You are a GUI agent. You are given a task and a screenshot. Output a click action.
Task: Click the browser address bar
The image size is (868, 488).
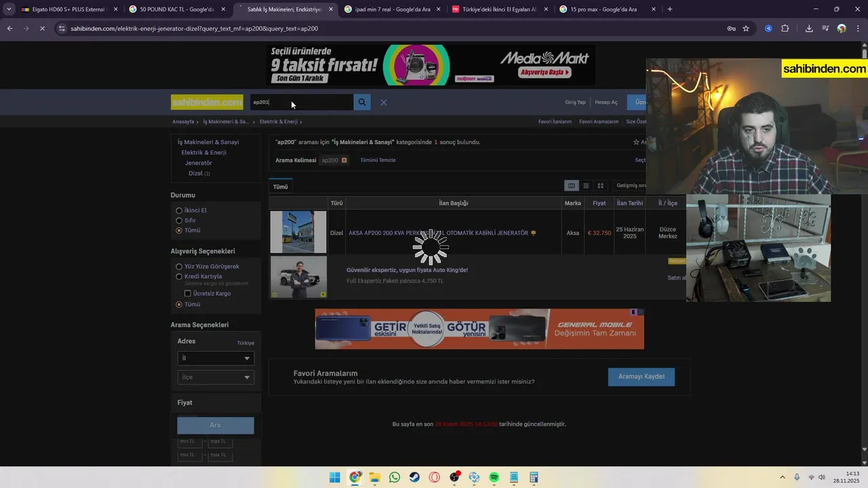tap(393, 28)
